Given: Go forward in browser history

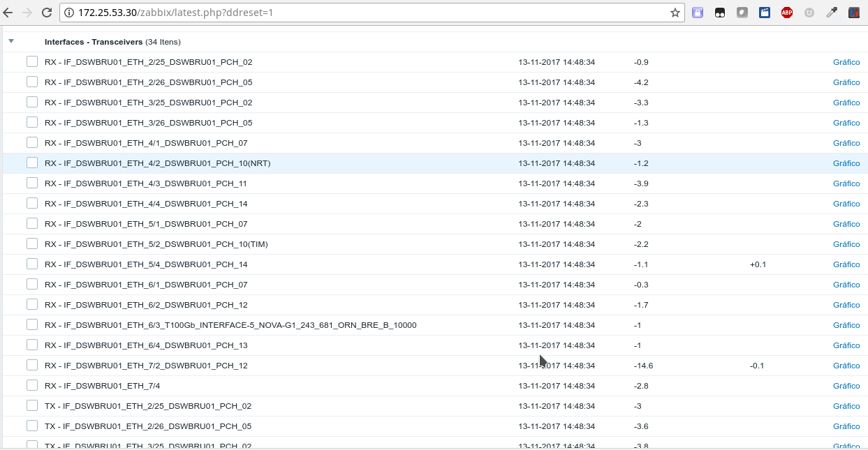Looking at the screenshot, I should [27, 13].
